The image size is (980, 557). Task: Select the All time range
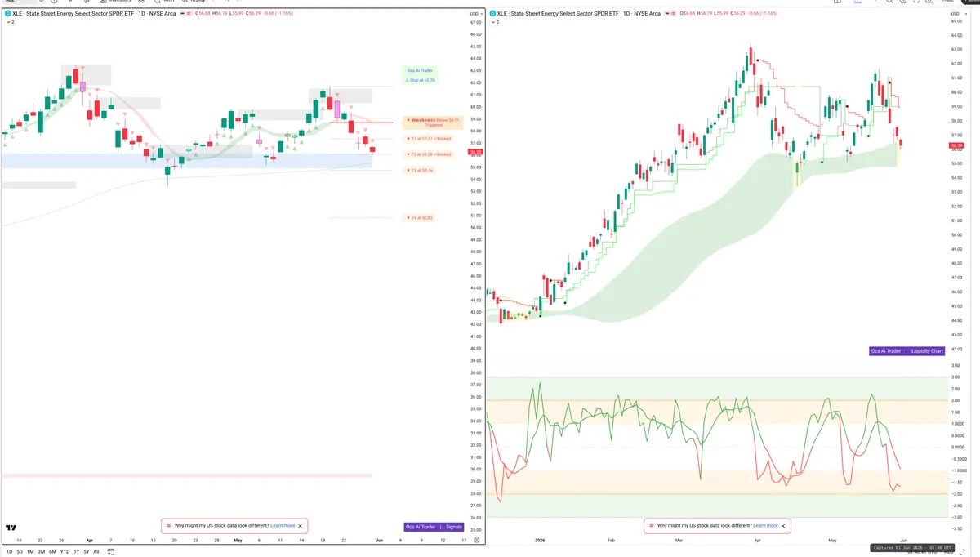96,552
